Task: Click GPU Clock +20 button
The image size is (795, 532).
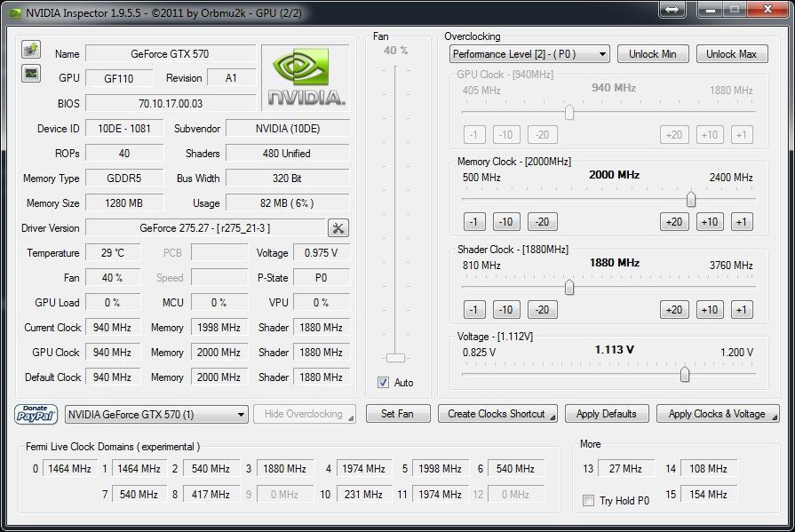Action: [674, 134]
